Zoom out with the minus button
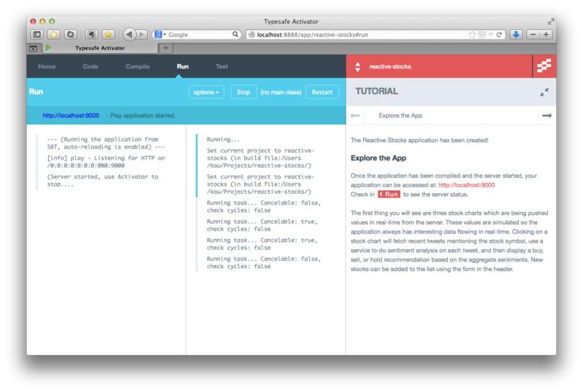 (x=533, y=34)
